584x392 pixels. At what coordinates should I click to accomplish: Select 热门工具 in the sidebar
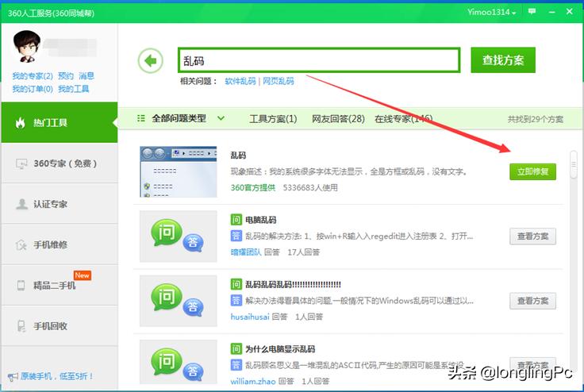[x=60, y=122]
